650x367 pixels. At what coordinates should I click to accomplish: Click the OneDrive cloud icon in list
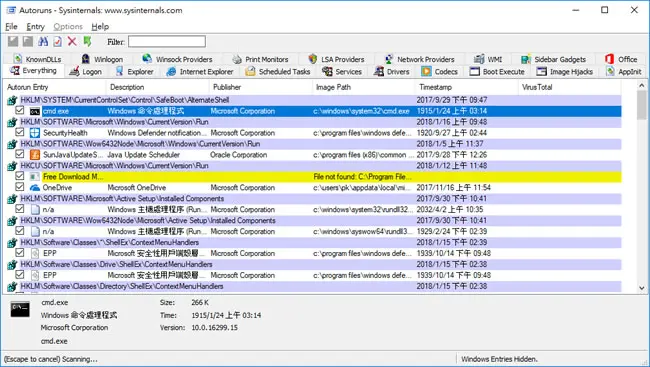click(35, 187)
